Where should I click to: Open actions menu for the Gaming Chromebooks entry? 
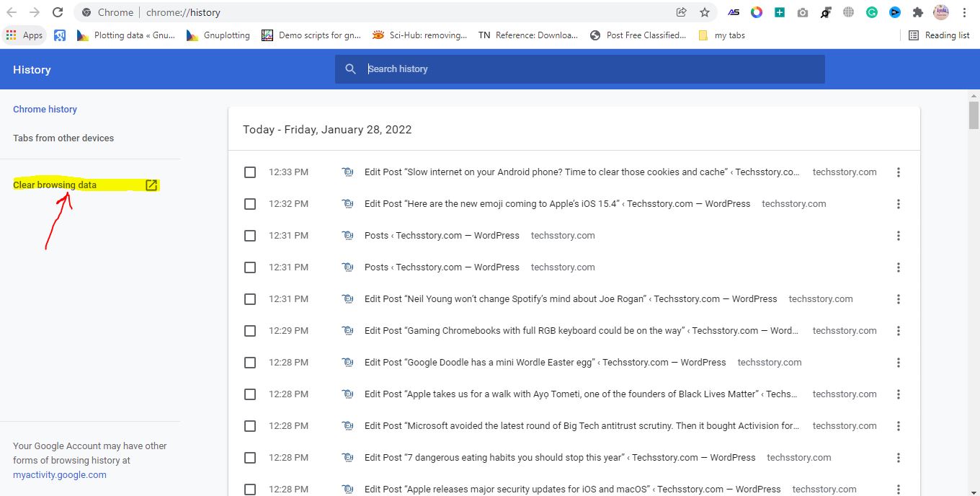(x=899, y=331)
